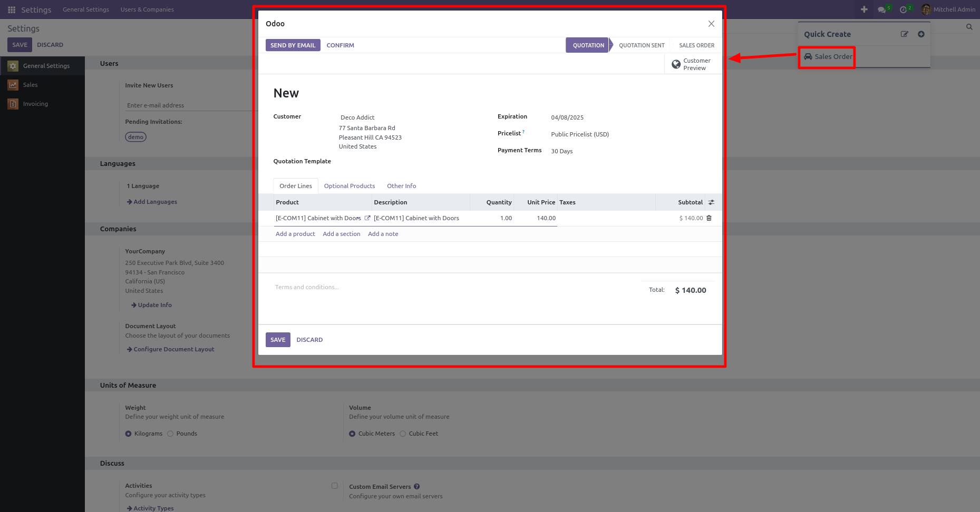Close the Odoo dialog with X
Screen dimensions: 980x512
tap(711, 24)
